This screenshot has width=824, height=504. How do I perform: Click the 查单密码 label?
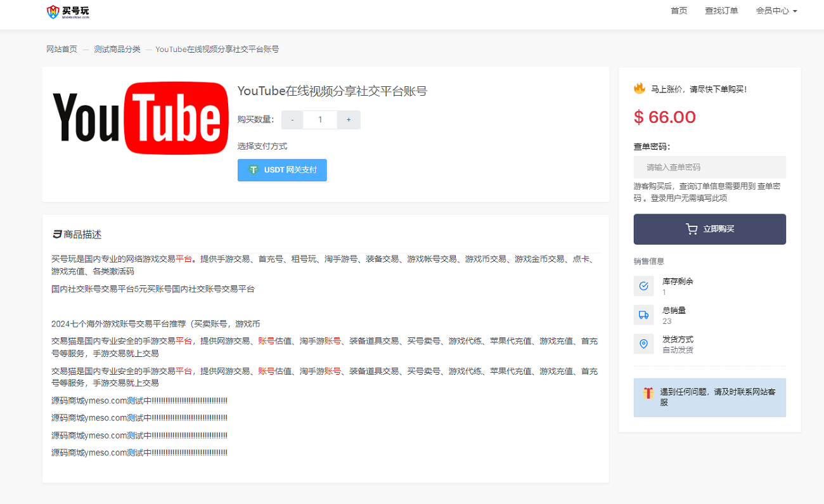pyautogui.click(x=652, y=146)
